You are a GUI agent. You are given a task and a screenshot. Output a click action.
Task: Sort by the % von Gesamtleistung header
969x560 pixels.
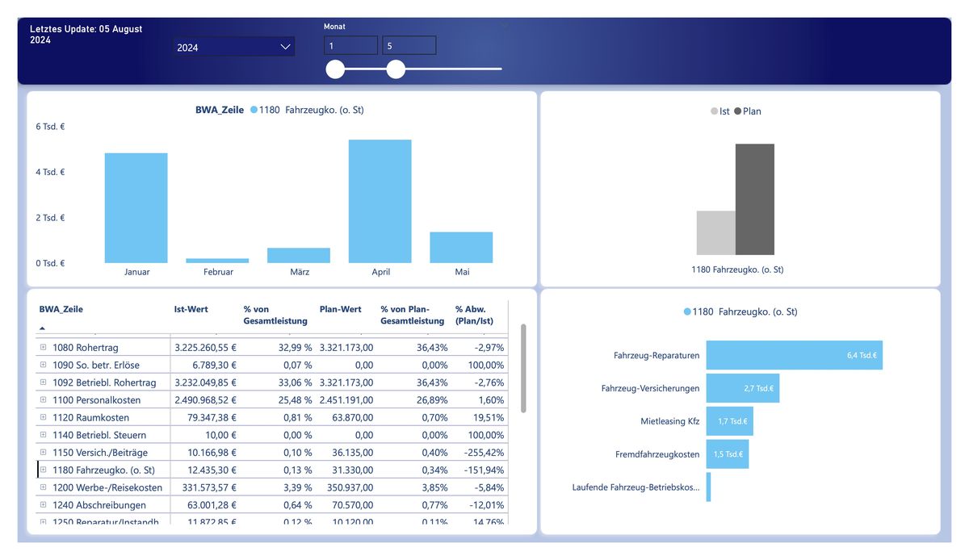click(275, 315)
